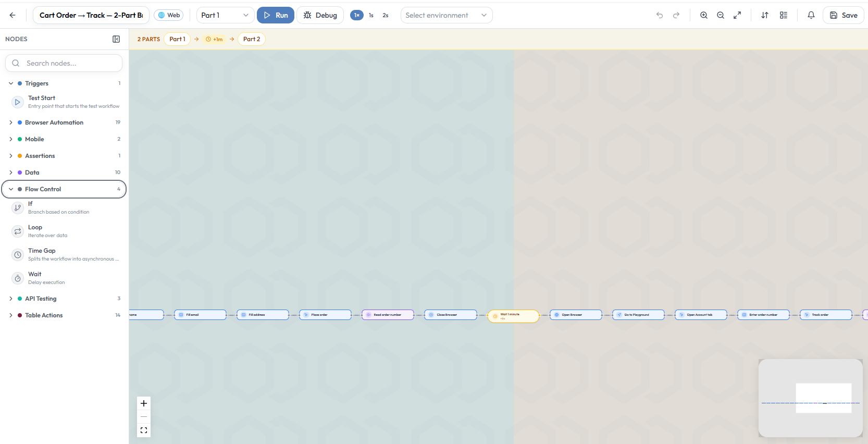Click the sort up-down arrows toolbar icon
Image resolution: width=868 pixels, height=444 pixels.
coord(765,15)
